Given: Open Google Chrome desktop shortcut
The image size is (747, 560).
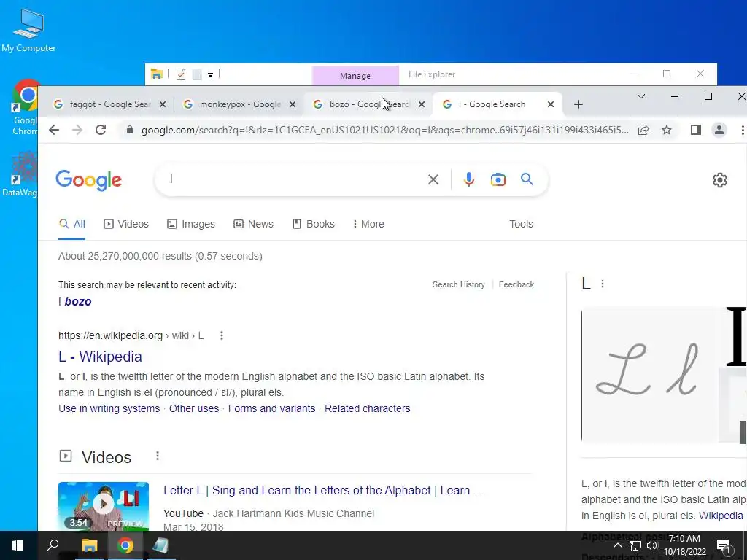Looking at the screenshot, I should (26, 107).
